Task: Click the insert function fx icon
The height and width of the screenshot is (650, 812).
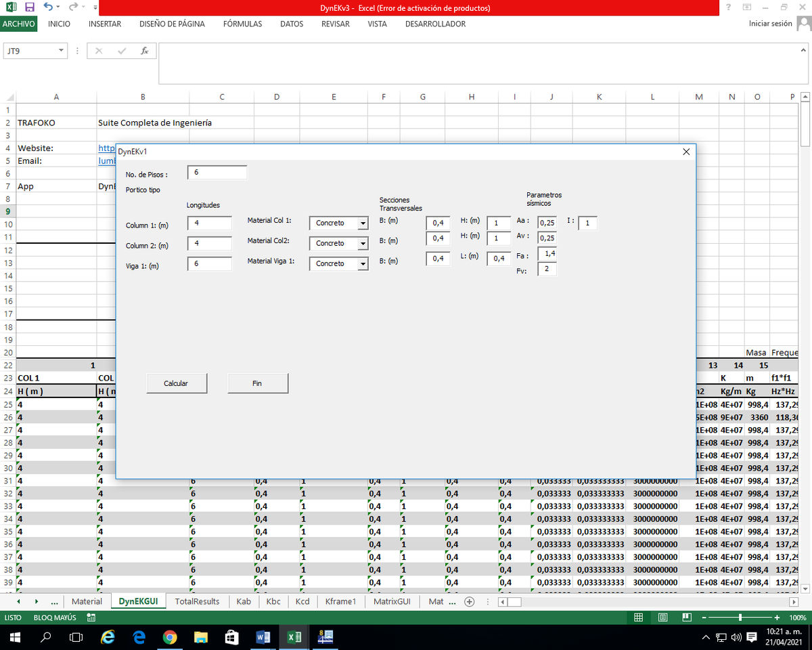Action: [145, 51]
